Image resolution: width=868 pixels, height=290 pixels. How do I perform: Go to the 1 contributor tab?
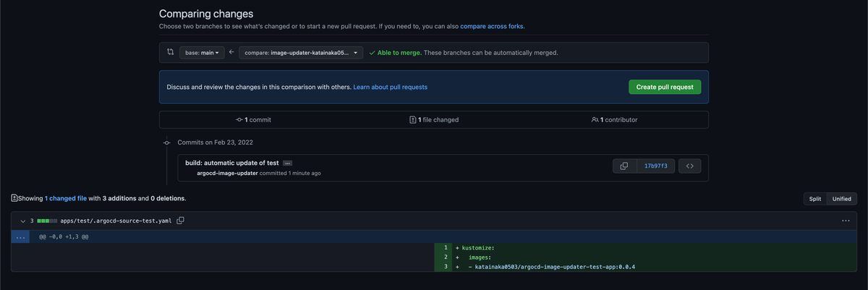(x=616, y=119)
